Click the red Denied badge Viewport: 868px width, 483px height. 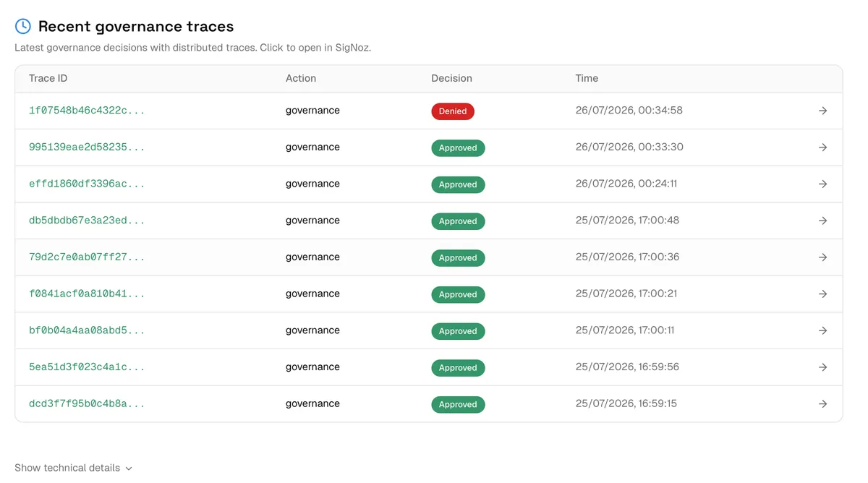pos(453,111)
